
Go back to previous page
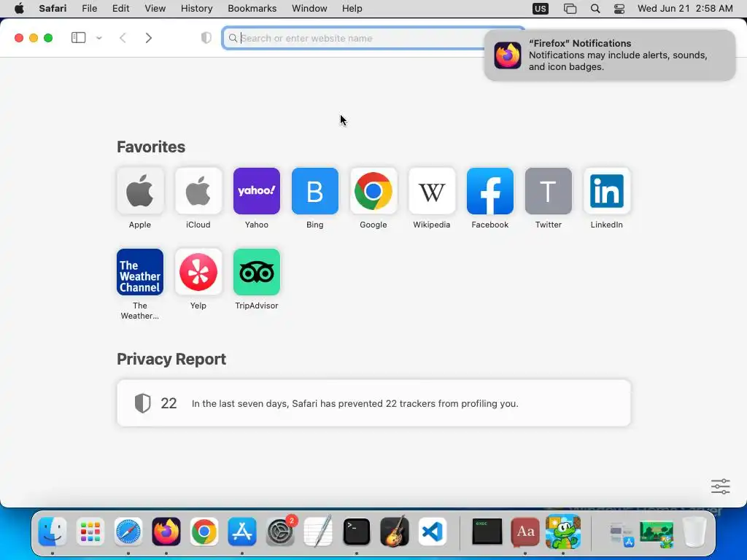[x=123, y=38]
